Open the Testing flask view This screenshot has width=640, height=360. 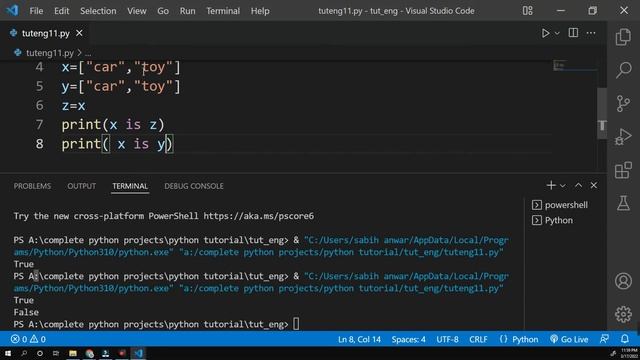tap(623, 203)
